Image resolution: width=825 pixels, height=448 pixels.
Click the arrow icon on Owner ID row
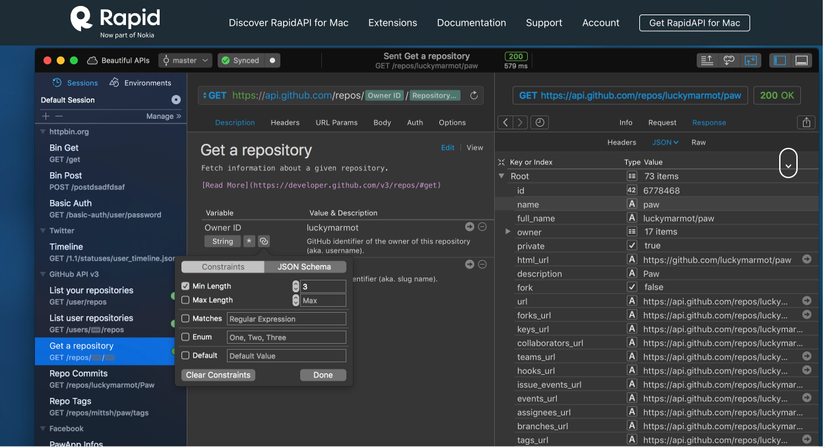[x=469, y=227]
